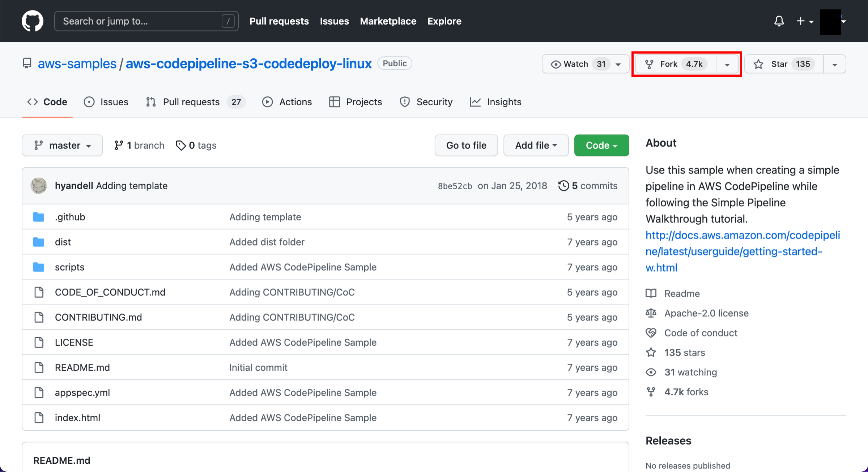Click the .github folder icon
Image resolution: width=868 pixels, height=472 pixels.
[x=39, y=217]
